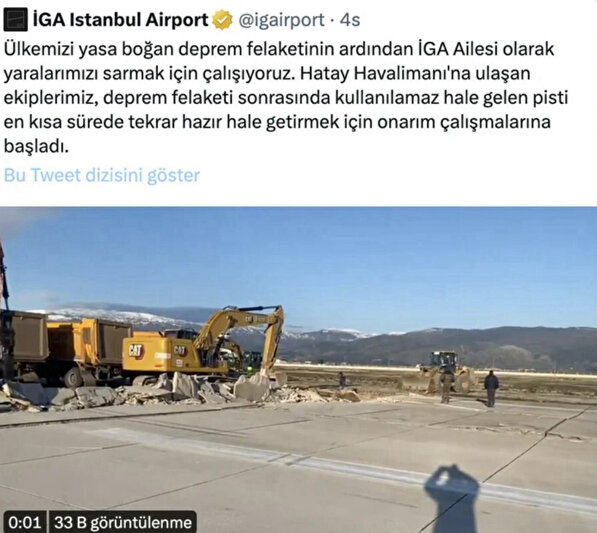
Task: Click the word 'başladı.' ending the tweet
Action: coord(36,146)
